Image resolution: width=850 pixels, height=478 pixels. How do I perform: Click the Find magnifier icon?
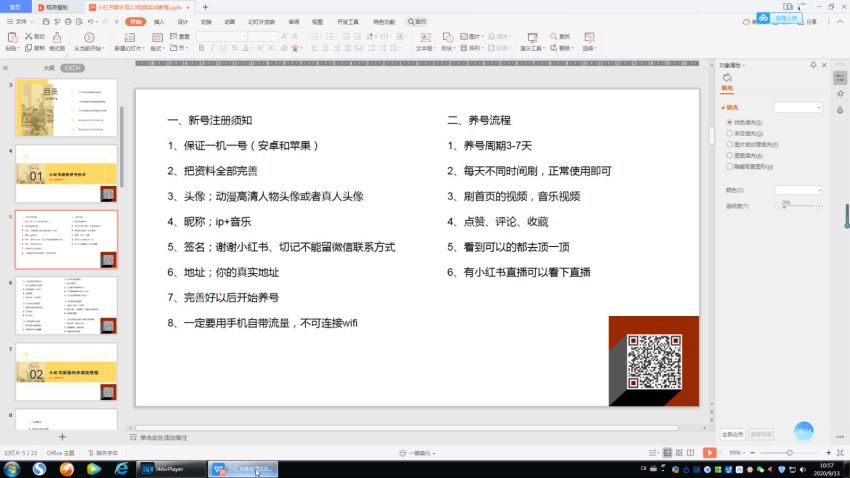[553, 36]
